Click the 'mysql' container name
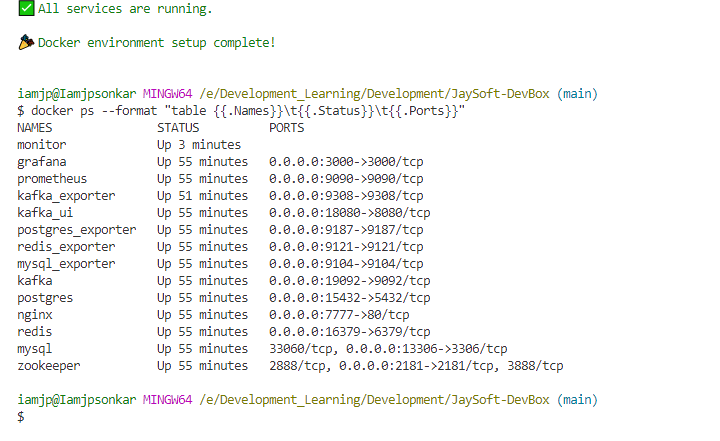The image size is (720, 441). click(35, 349)
